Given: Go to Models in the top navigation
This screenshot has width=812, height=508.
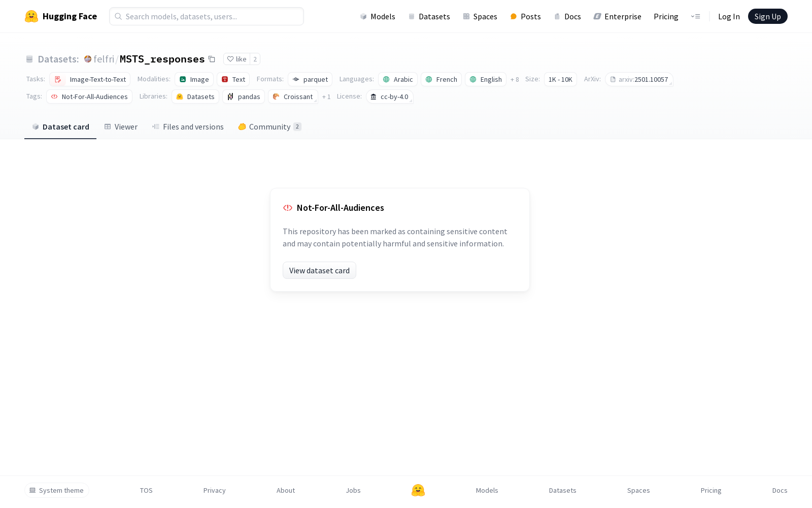Looking at the screenshot, I should (378, 16).
